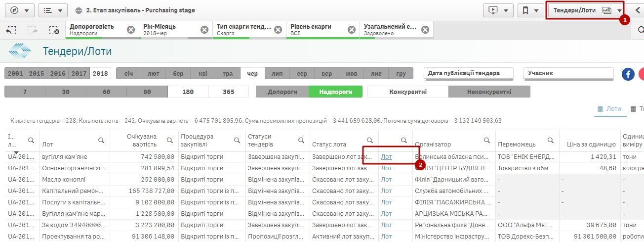Clear the Рік-Місяць 2018-чер filter
Image resolution: width=644 pixels, height=242 pixels.
204,30
